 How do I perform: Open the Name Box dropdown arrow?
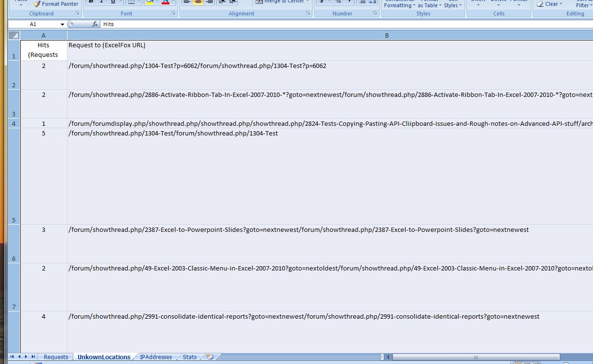(62, 24)
